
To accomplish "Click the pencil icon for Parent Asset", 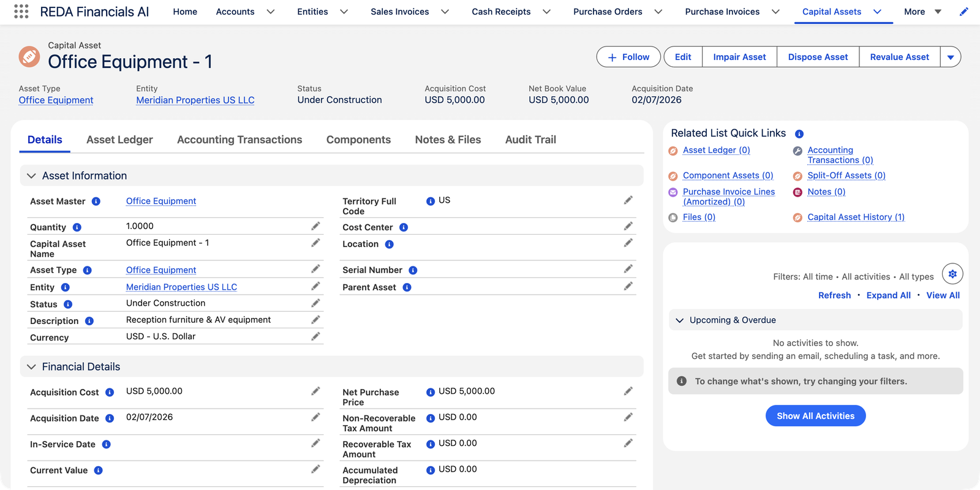I will pyautogui.click(x=628, y=286).
